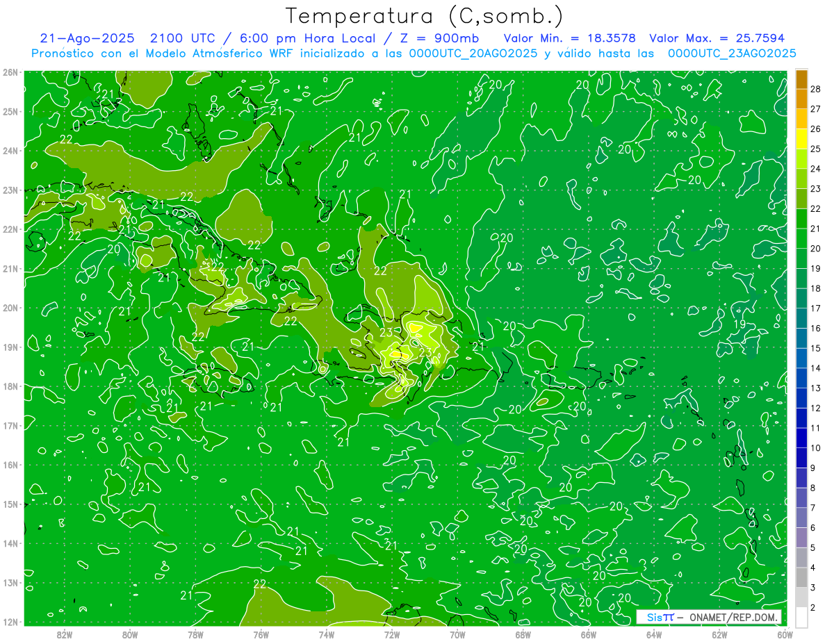Viewport: 834px width, 644px height.
Task: Click the "Valor Min. = 18.3578" text
Action: click(x=569, y=39)
